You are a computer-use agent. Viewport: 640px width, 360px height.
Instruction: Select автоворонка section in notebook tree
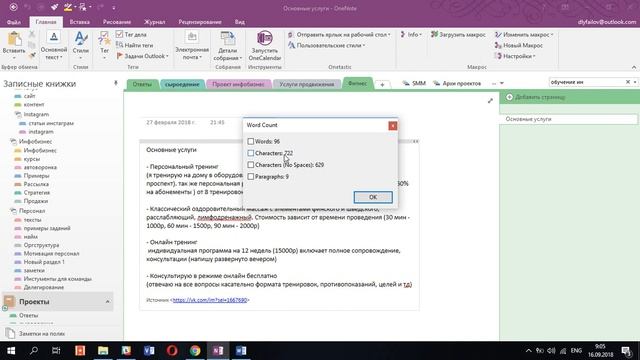click(x=40, y=167)
